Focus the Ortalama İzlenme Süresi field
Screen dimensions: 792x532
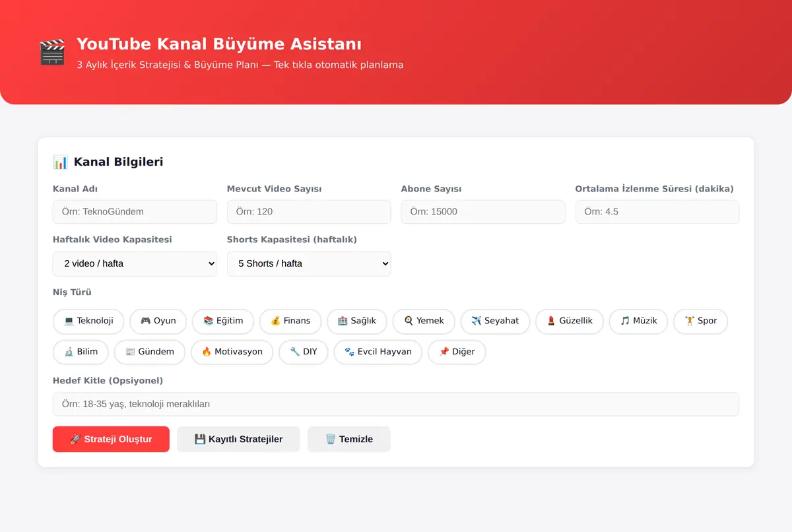[x=657, y=212]
